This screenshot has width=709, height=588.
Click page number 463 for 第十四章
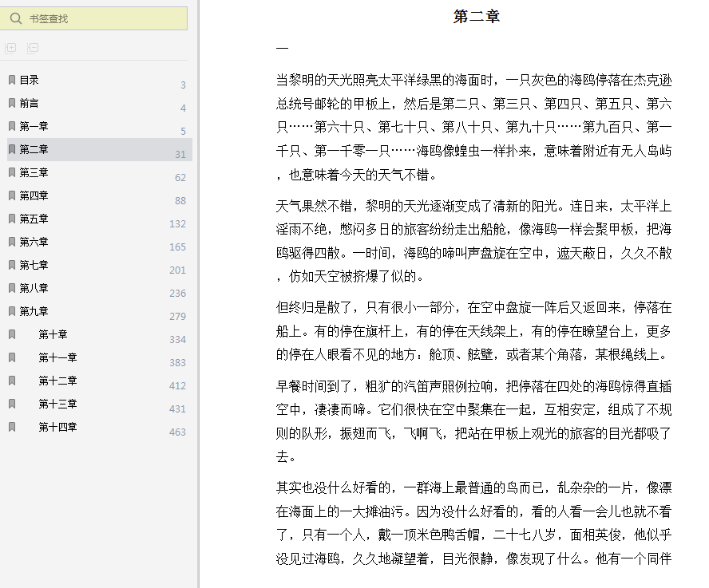point(178,432)
